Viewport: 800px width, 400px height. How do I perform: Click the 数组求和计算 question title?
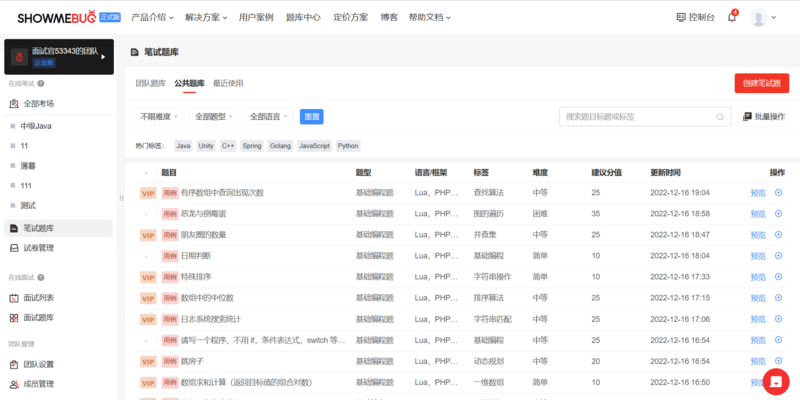[x=246, y=382]
